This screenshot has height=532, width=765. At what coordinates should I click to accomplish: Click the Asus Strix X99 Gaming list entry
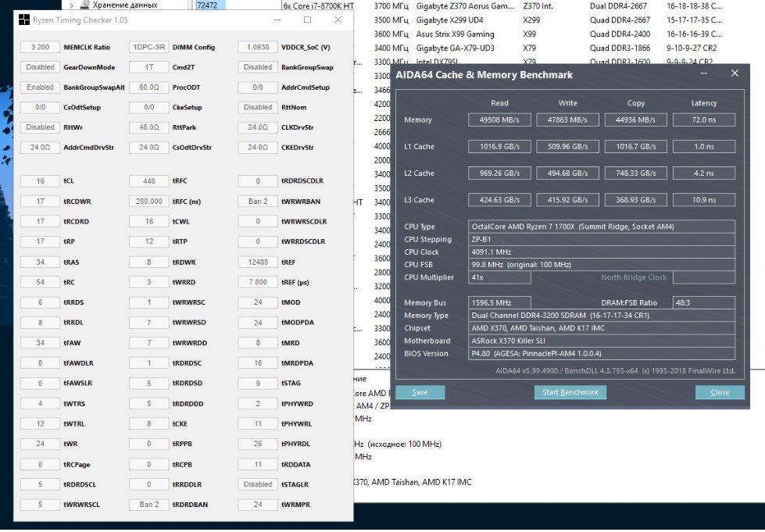pos(456,34)
